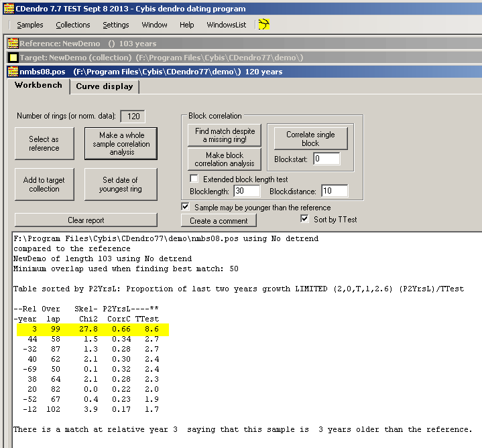This screenshot has height=448, width=482.
Task: Switch to the Curve display tab
Action: 105,86
